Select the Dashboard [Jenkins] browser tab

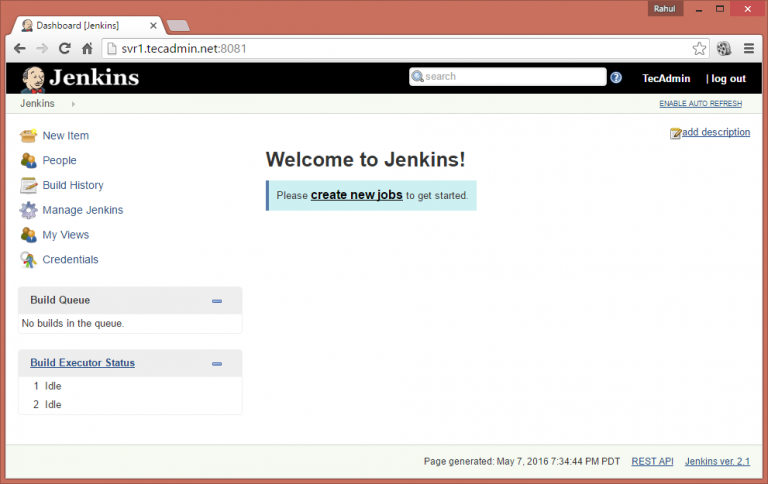tap(85, 24)
